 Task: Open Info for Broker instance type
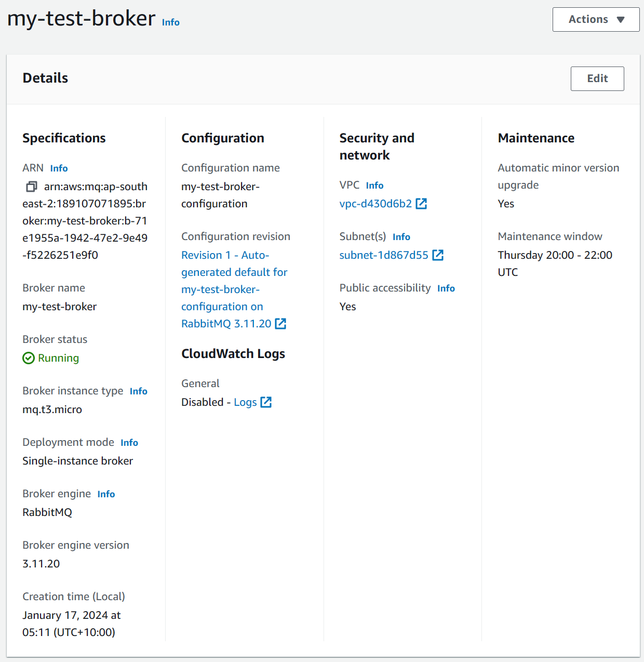pos(139,391)
